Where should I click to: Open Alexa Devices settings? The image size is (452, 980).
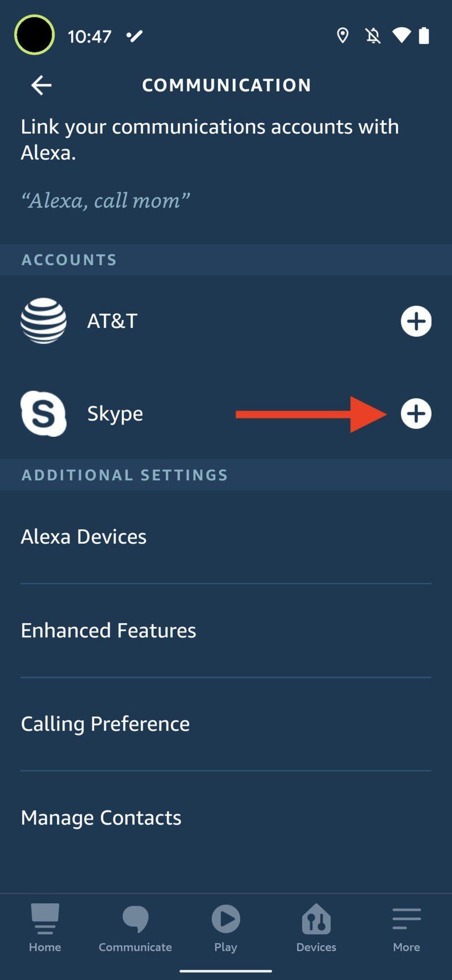coord(84,536)
